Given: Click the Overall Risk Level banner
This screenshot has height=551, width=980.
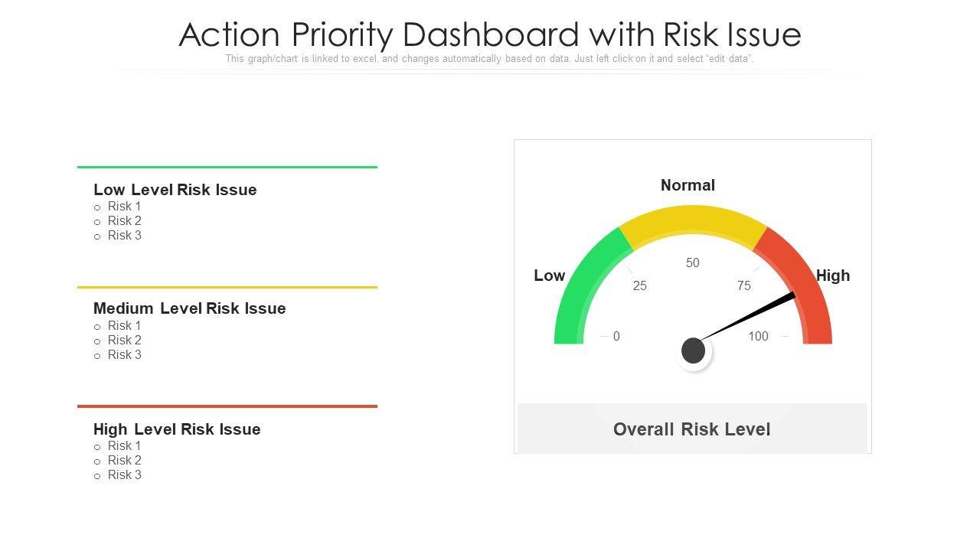Looking at the screenshot, I should tap(692, 429).
